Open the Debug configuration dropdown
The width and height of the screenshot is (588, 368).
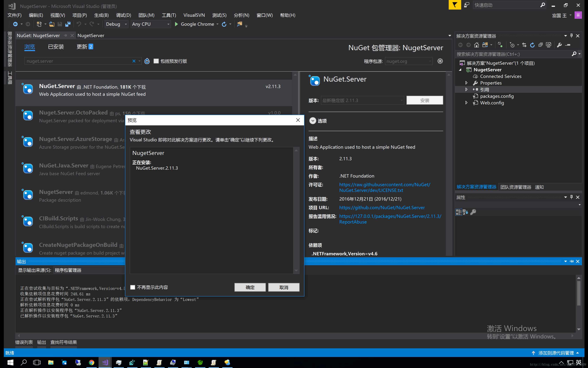pos(116,24)
